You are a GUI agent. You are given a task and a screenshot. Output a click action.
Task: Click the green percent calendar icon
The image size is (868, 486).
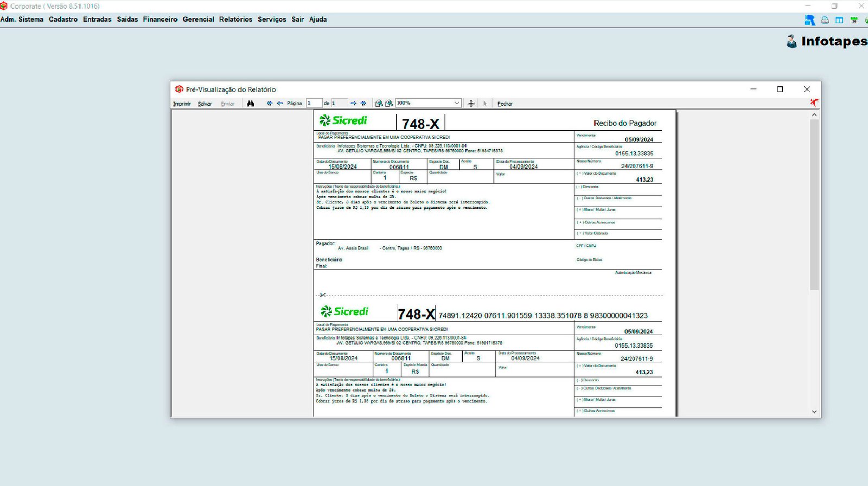pyautogui.click(x=854, y=20)
